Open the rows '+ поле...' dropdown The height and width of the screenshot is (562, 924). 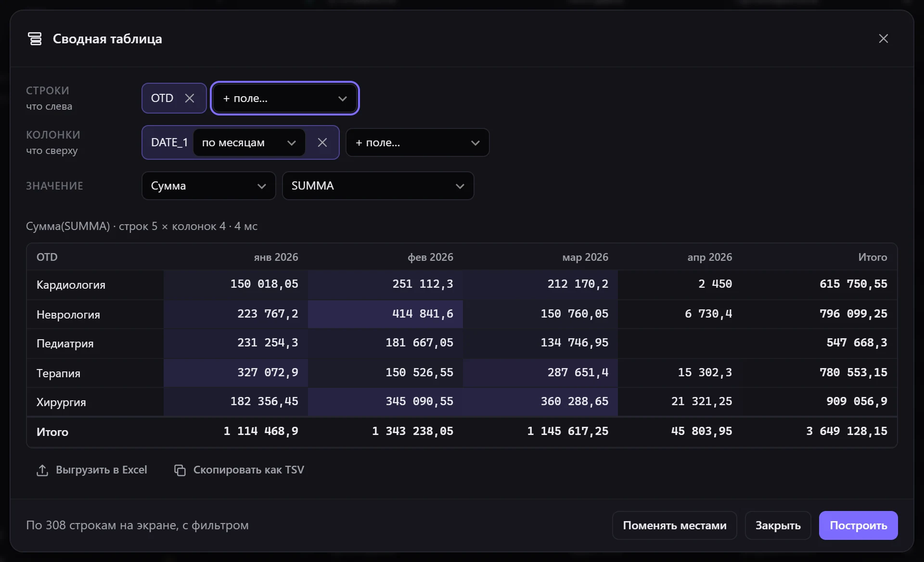point(285,98)
